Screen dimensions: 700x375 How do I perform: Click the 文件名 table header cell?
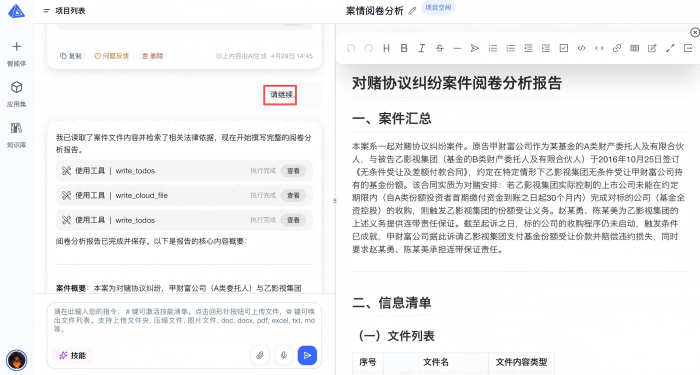click(436, 362)
